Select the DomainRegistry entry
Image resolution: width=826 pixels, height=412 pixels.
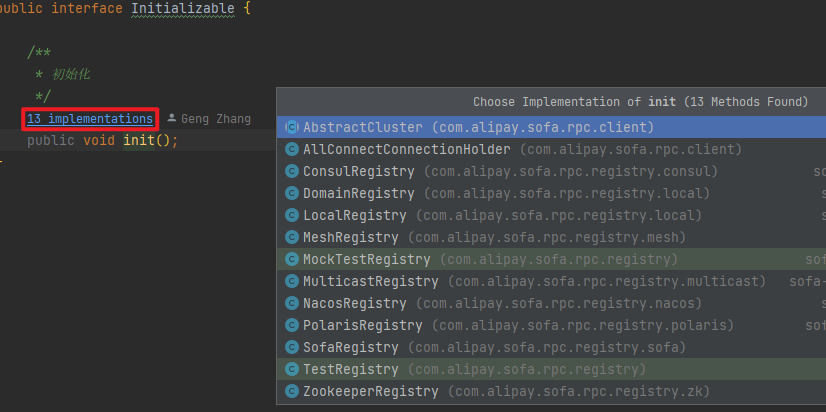[x=551, y=193]
